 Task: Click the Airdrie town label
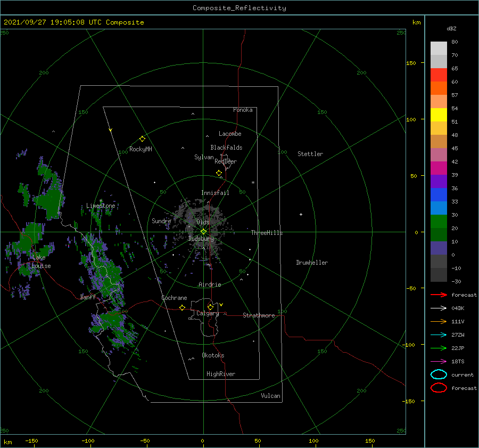(210, 284)
